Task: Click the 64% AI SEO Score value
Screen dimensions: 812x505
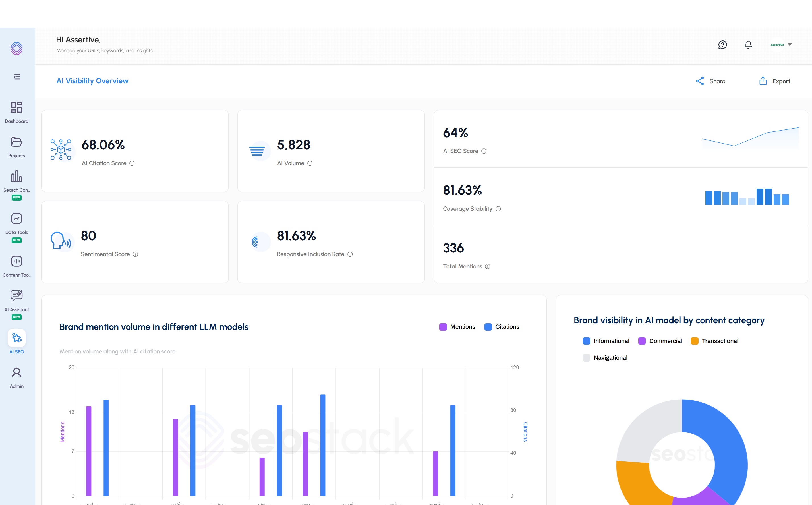Action: 455,133
